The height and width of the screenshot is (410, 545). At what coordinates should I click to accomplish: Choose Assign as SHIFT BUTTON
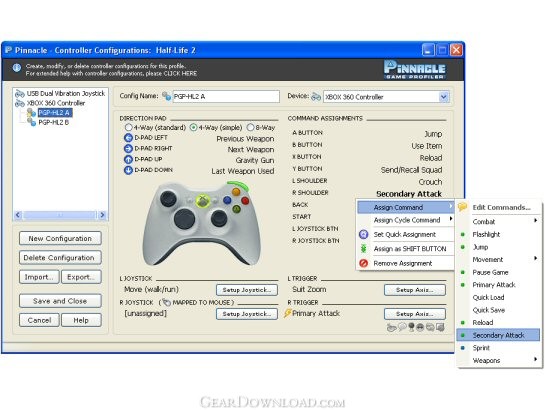point(406,249)
